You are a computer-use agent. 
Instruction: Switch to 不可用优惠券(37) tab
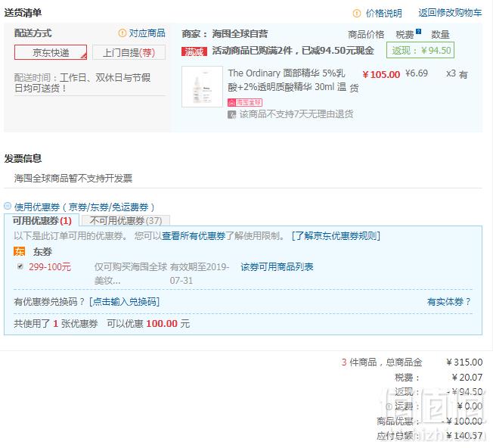pos(126,220)
